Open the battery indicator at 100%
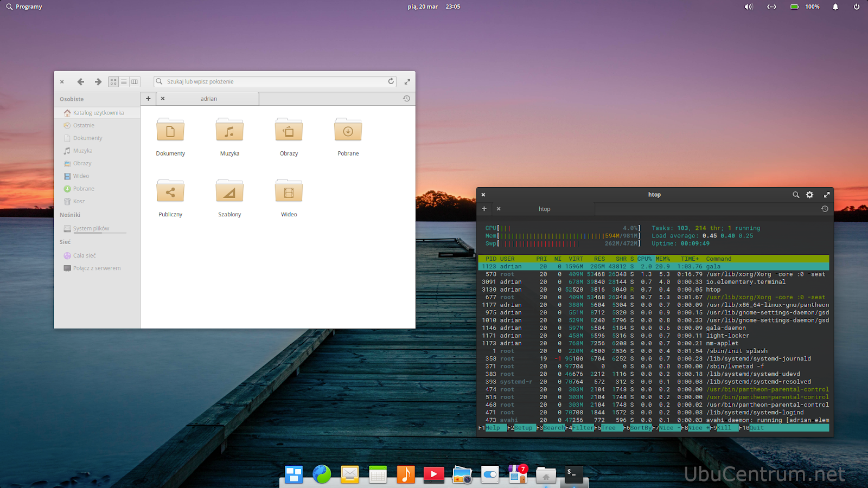Viewport: 868px width, 488px height. click(805, 7)
